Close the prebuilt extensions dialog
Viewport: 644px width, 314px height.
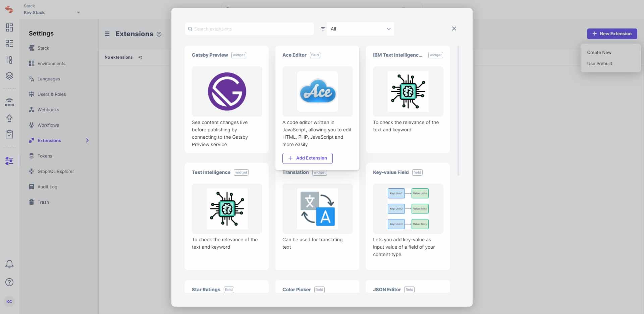[x=454, y=29]
